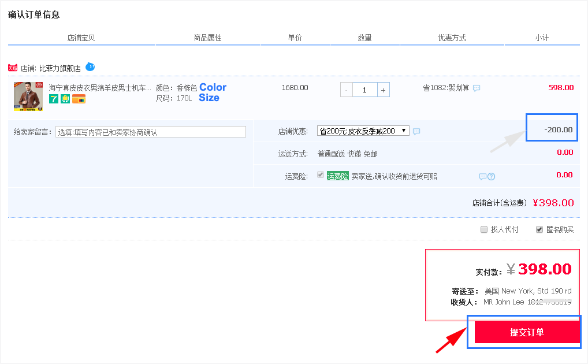Uncheck the 匿名购买 checkbox
This screenshot has height=364, width=588.
coord(539,229)
